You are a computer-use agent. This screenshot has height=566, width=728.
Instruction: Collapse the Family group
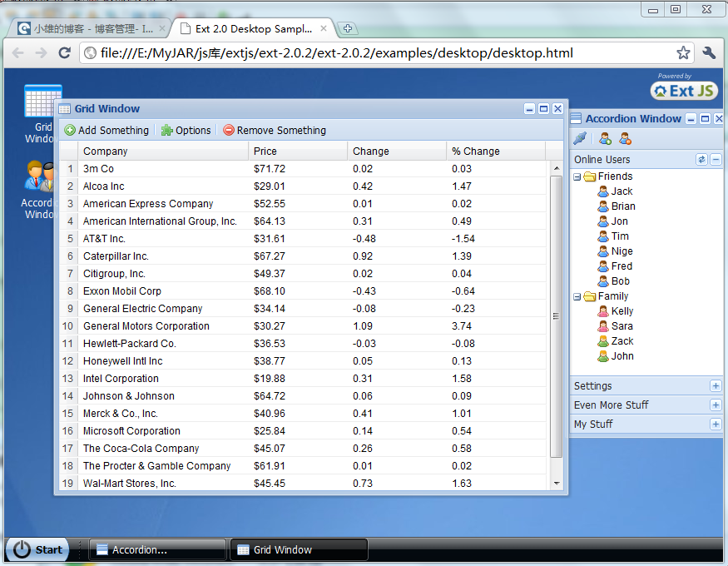coord(577,295)
